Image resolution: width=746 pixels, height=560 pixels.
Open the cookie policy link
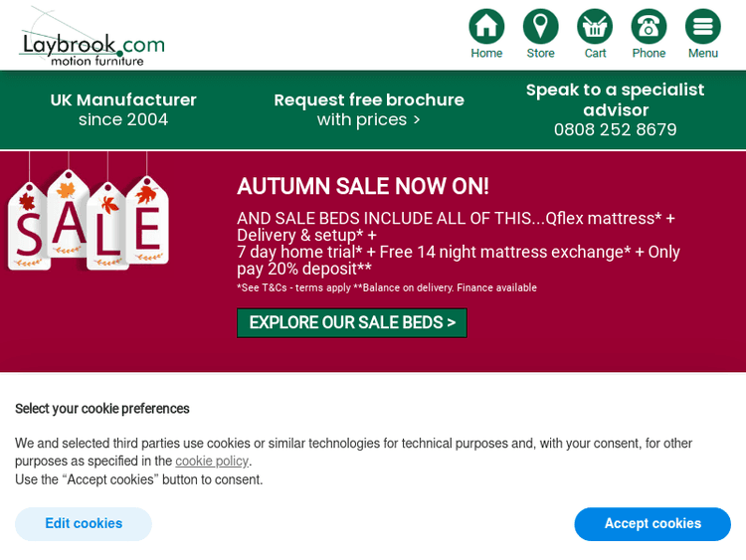click(212, 462)
